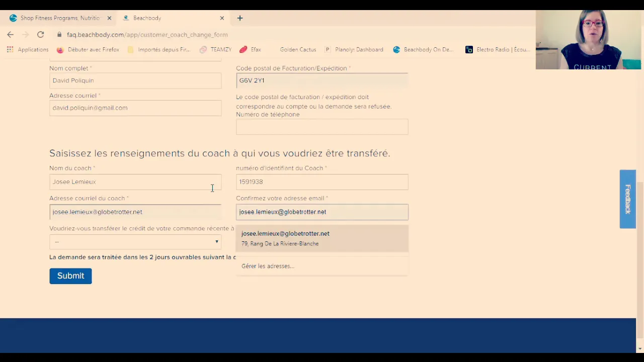Screen dimensions: 644x362
Task: Open the Applications grid icon in bookmarks
Action: [x=10, y=49]
